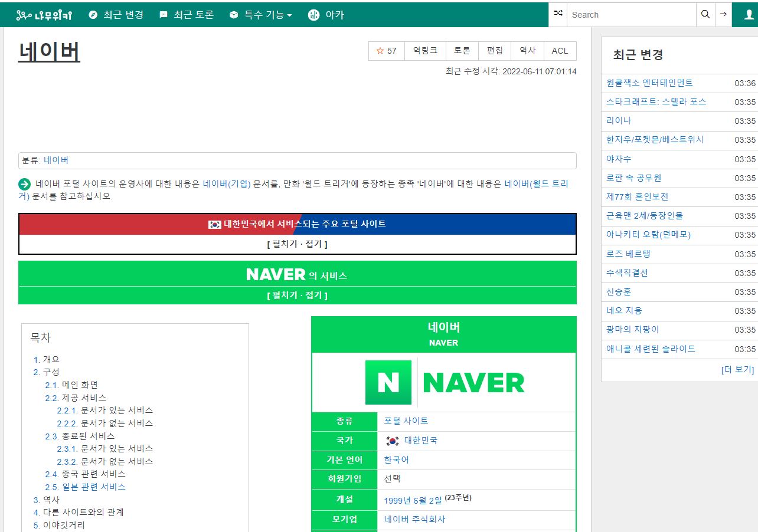Open recent change 네오 지옹
Screen dimensions: 758x532
click(624, 310)
